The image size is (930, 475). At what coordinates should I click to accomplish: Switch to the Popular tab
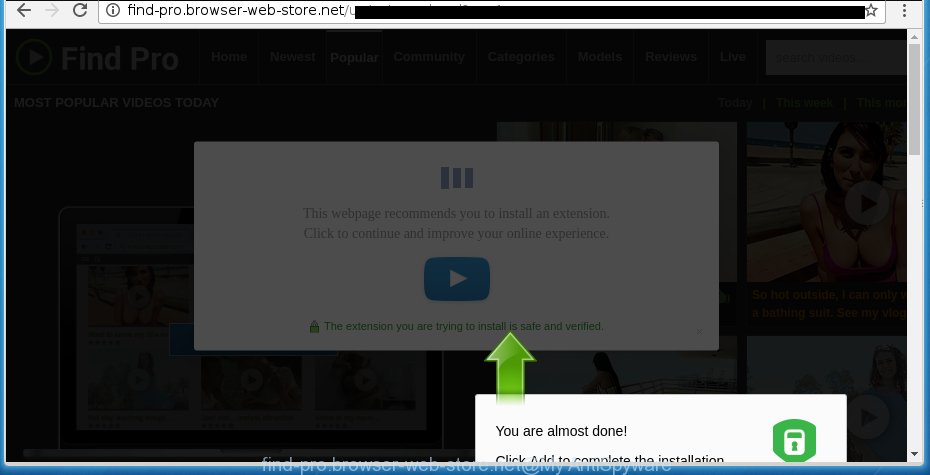coord(354,58)
